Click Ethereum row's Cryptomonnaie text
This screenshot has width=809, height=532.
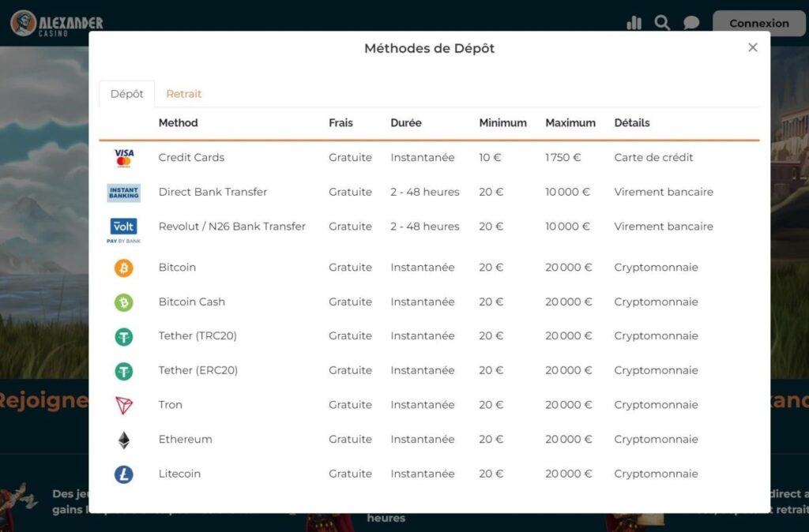[x=656, y=439]
